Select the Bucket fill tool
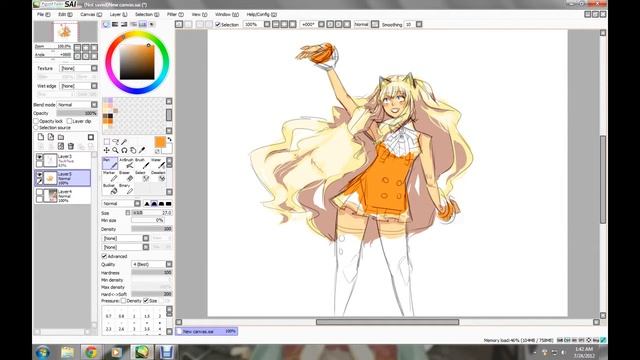 [x=110, y=189]
